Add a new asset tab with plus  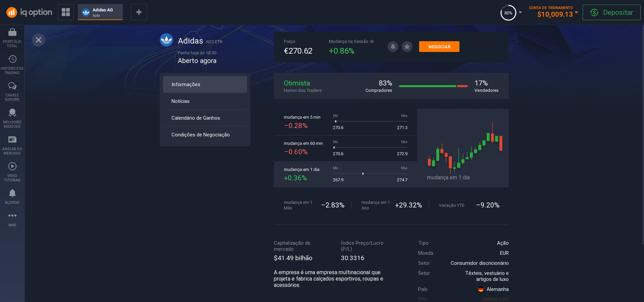(139, 12)
